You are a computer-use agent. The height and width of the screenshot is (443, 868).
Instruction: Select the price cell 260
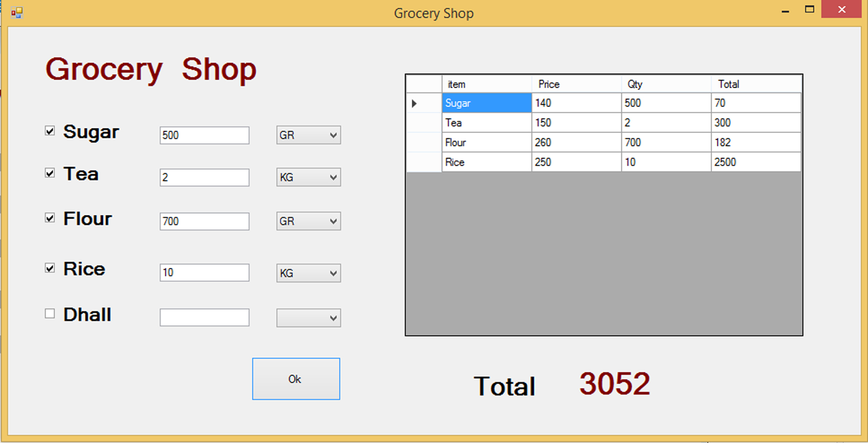point(576,142)
